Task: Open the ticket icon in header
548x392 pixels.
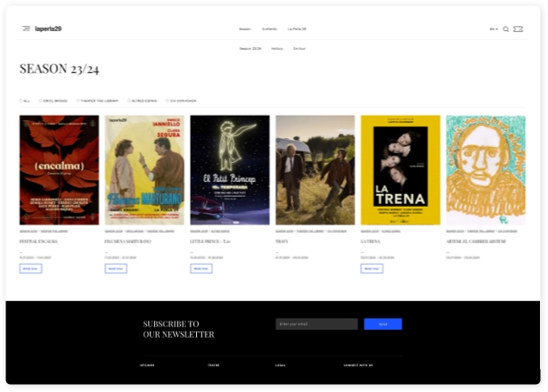Action: (x=518, y=29)
